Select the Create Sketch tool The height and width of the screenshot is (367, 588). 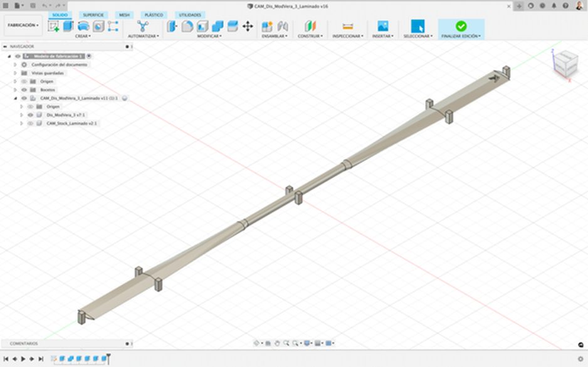pos(53,26)
